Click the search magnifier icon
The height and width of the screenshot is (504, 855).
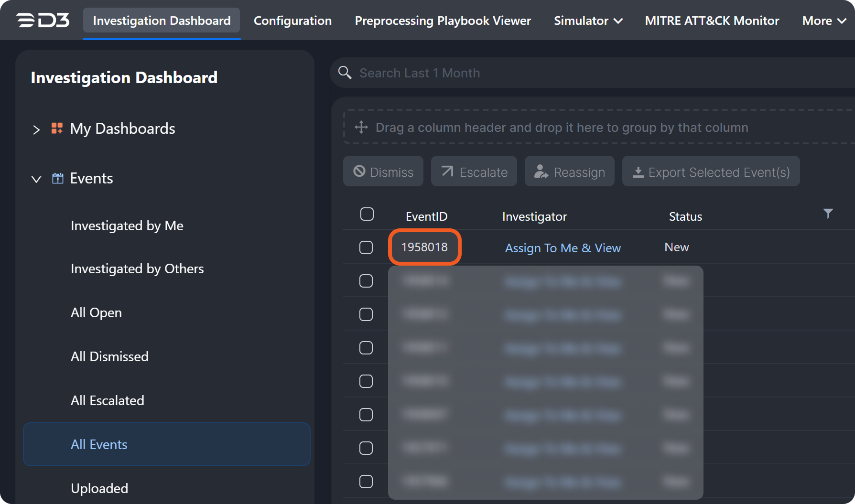click(x=345, y=73)
